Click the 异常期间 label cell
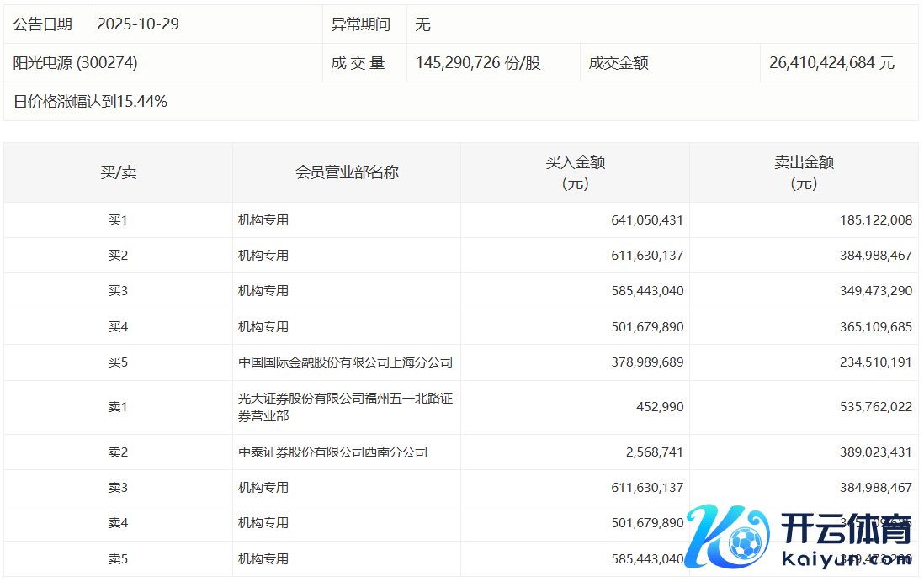Image resolution: width=924 pixels, height=587 pixels. click(361, 24)
